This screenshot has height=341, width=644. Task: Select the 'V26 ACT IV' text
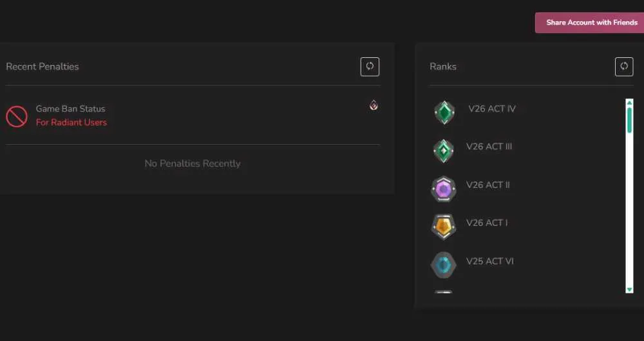pyautogui.click(x=492, y=109)
